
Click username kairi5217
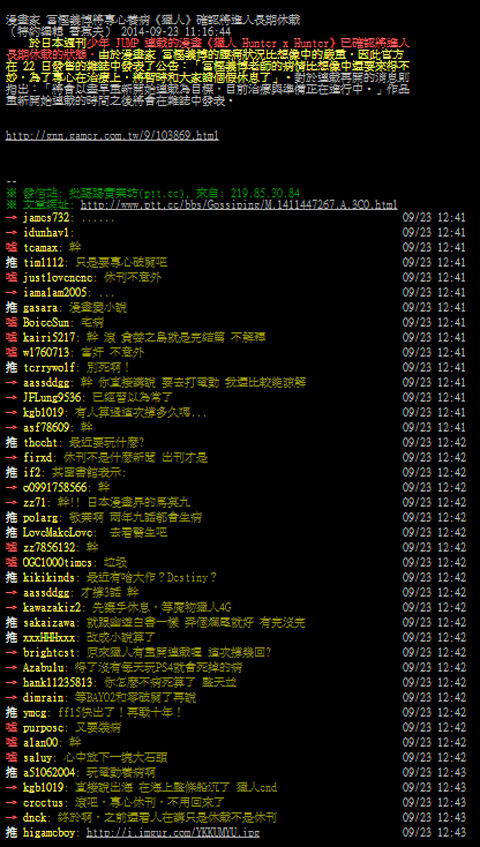tap(50, 338)
